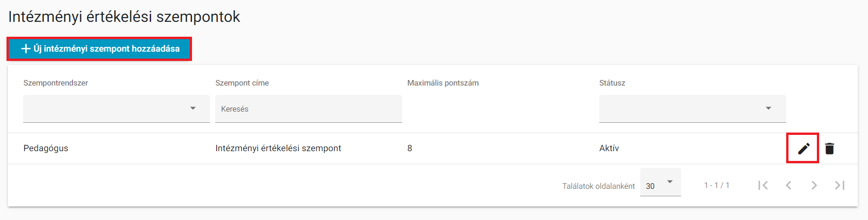This screenshot has height=220, width=868.
Task: Select the Szempontrendszer column header
Action: tap(56, 83)
